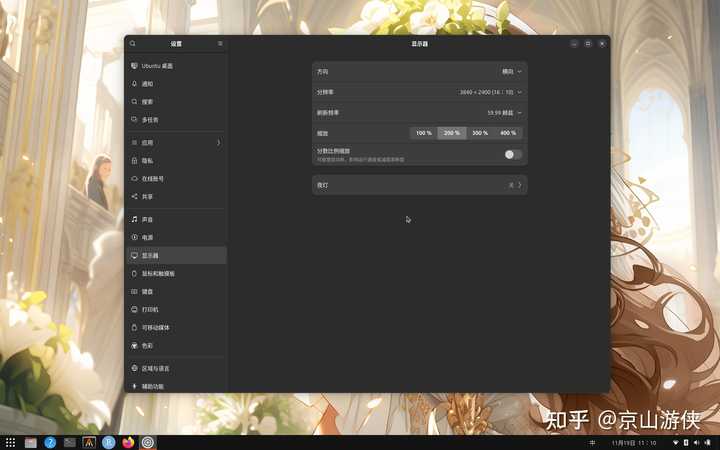Viewport: 720px width, 450px height.
Task: Open the 打印机 (printers) panel
Action: click(177, 309)
